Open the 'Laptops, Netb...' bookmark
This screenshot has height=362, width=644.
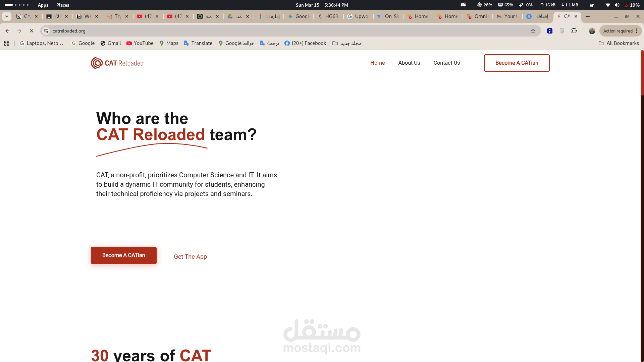pyautogui.click(x=42, y=43)
